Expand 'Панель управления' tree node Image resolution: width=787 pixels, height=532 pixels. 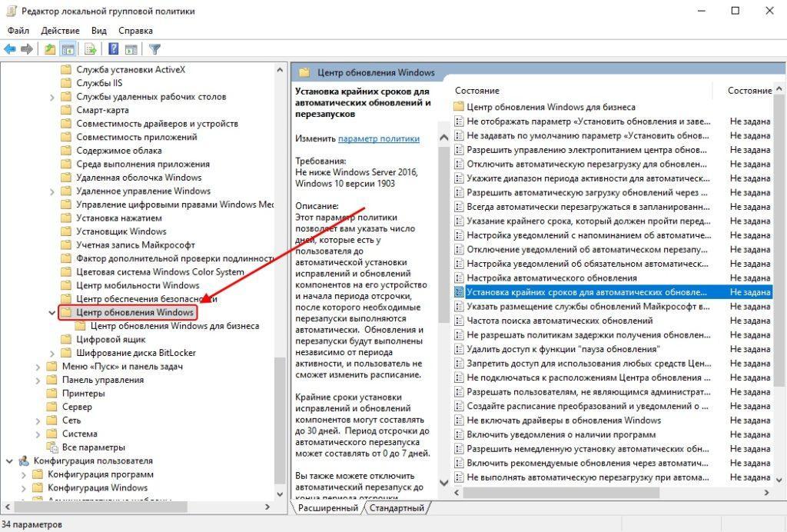click(x=38, y=381)
